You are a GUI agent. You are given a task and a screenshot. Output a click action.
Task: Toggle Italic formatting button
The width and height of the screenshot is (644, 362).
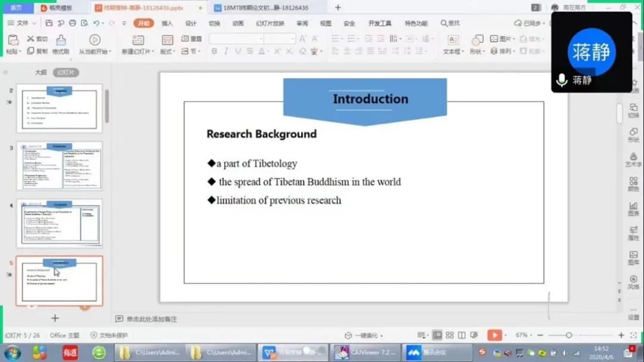click(x=226, y=51)
